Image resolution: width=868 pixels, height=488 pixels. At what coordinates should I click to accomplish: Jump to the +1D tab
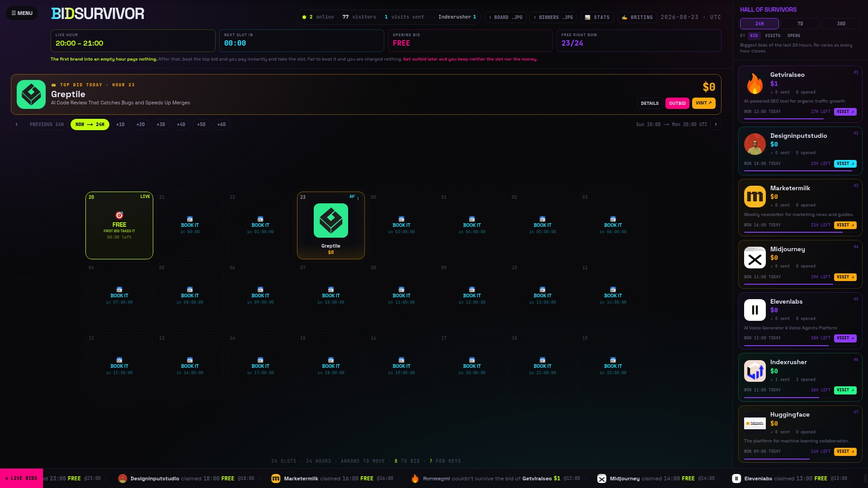[120, 124]
